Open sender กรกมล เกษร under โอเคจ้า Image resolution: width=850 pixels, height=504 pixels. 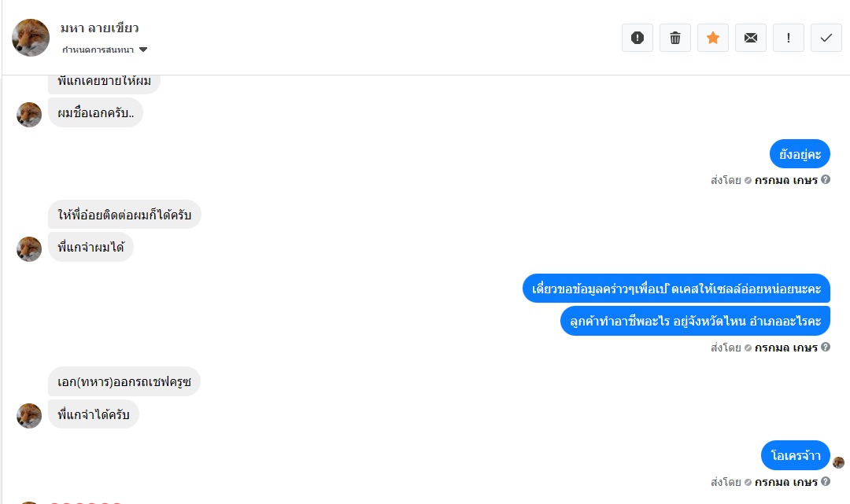point(785,482)
